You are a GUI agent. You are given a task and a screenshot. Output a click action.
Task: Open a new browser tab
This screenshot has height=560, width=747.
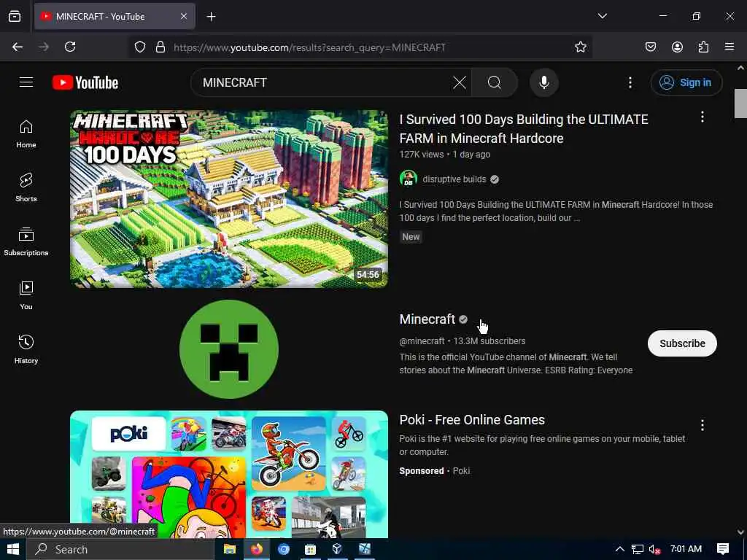click(x=211, y=17)
